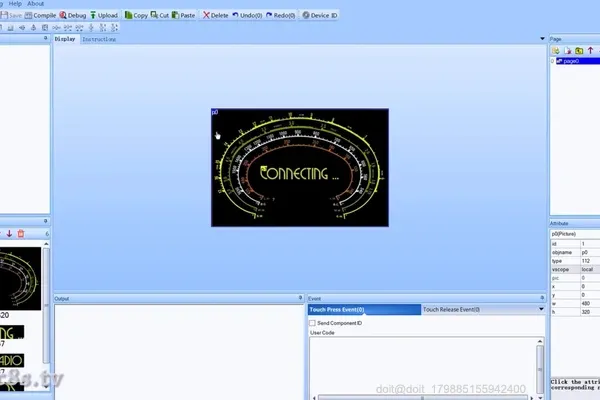
Task: Select the Touch Press Event(0) tab
Action: pos(364,309)
